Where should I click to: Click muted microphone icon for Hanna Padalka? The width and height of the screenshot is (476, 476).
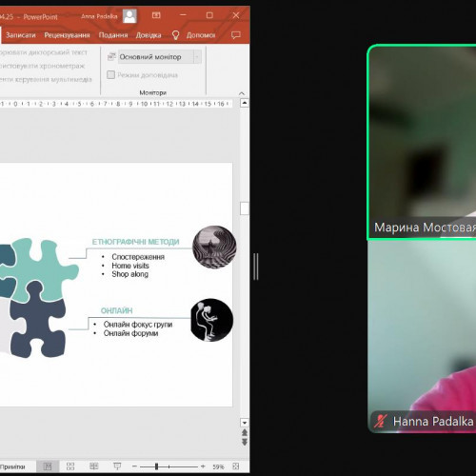click(x=381, y=421)
